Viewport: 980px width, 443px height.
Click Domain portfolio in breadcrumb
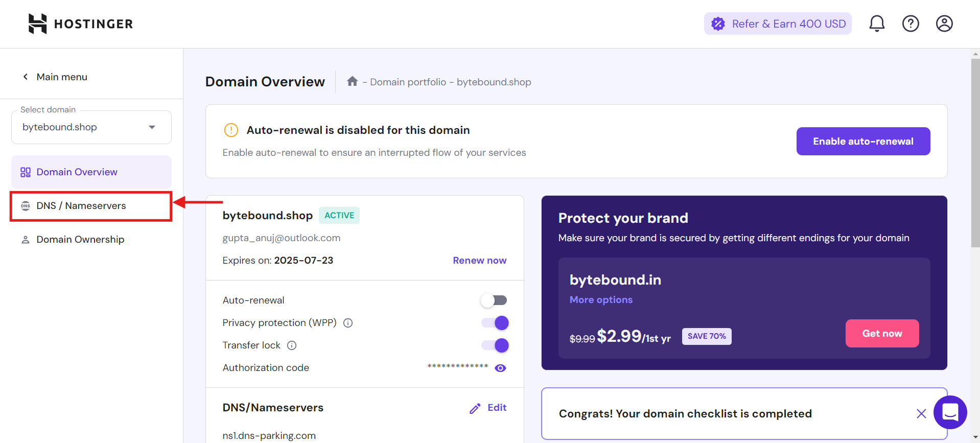pos(408,82)
